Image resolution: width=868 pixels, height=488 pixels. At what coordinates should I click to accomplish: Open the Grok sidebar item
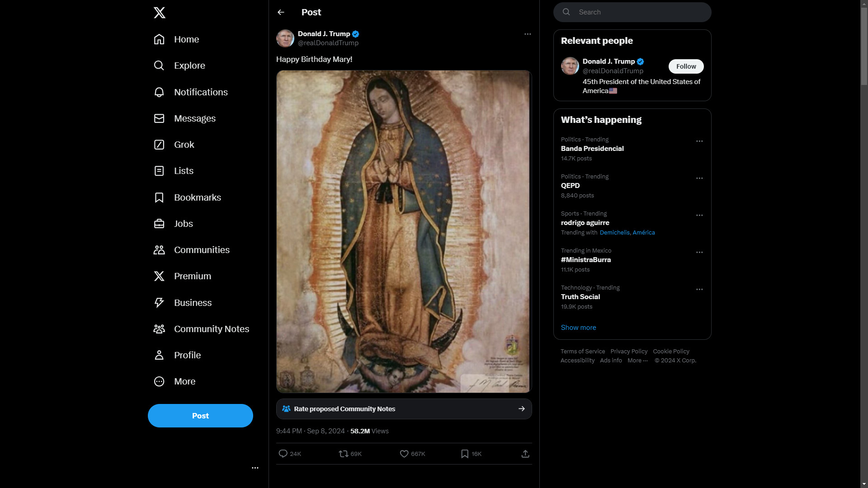tap(175, 145)
